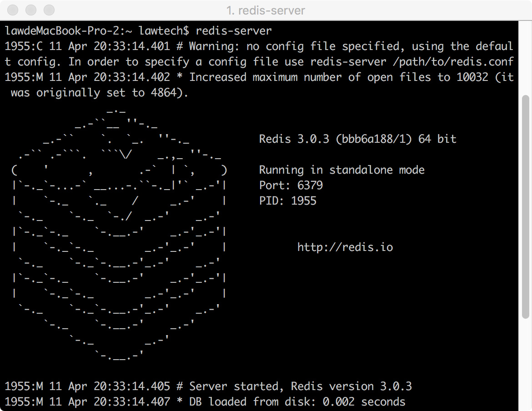Image resolution: width=532 pixels, height=411 pixels.
Task: Click the http://redis.io URL
Action: [345, 247]
